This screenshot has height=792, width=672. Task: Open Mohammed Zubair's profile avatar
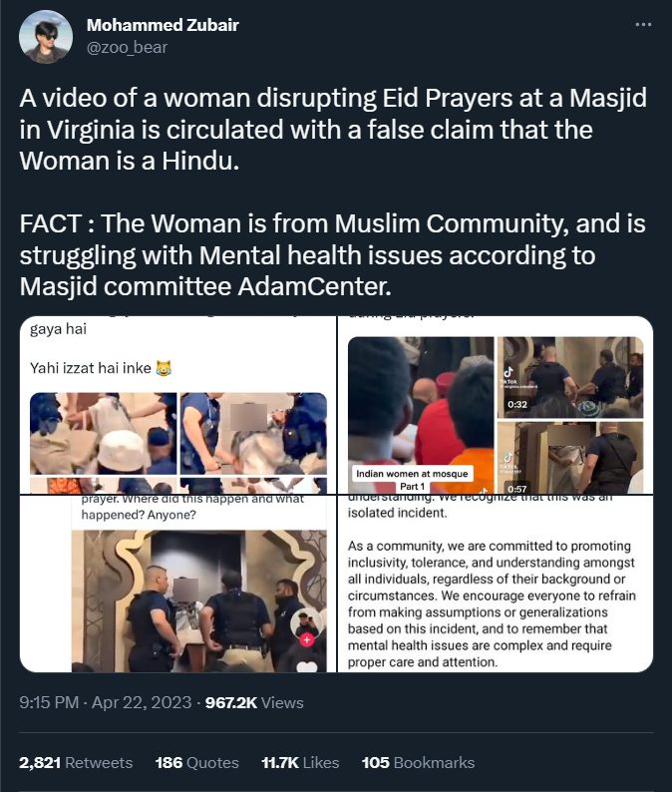46,36
